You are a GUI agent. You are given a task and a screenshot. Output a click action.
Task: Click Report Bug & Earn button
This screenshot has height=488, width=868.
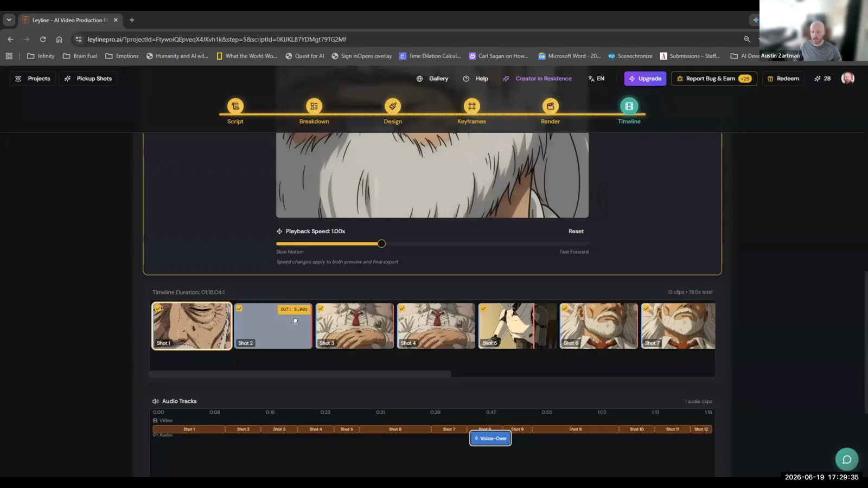pyautogui.click(x=714, y=79)
